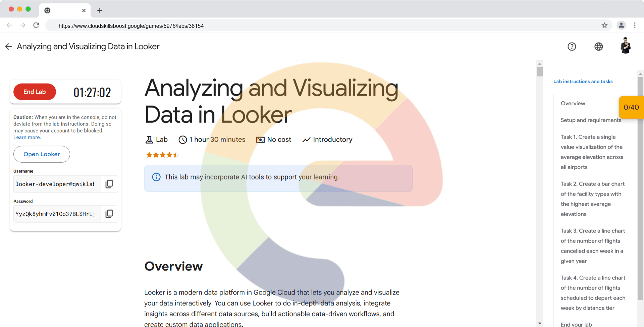
Task: Open the help question mark icon
Action: click(572, 47)
